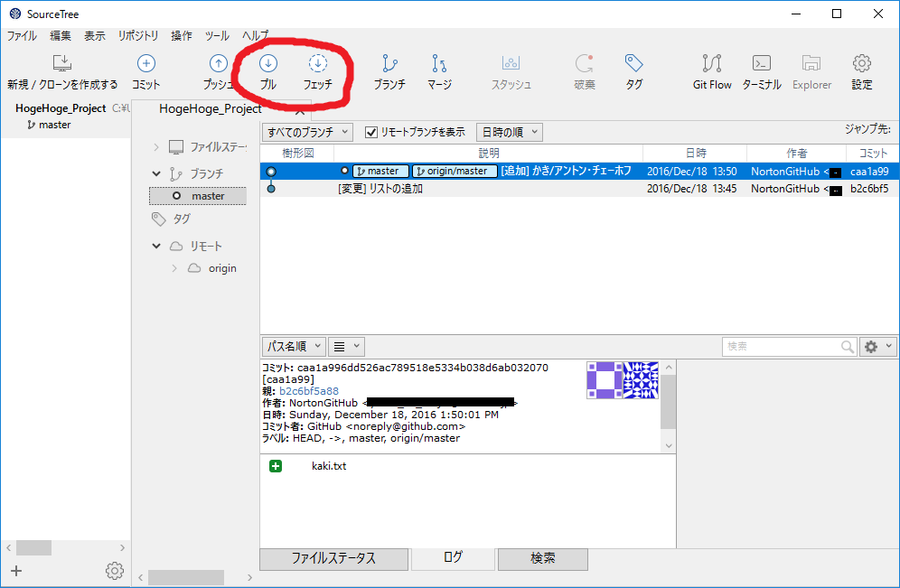Open the Edit (編集) menu
The width and height of the screenshot is (900, 588).
coord(61,35)
